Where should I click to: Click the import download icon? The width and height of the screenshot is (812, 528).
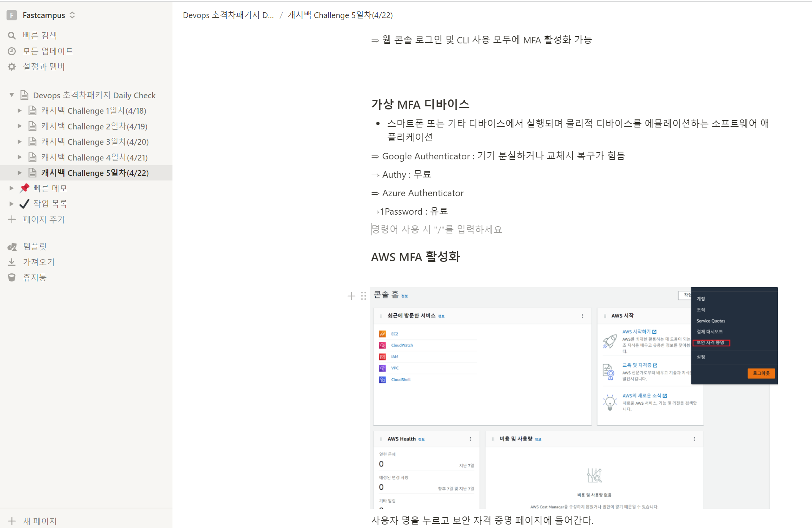click(x=12, y=262)
